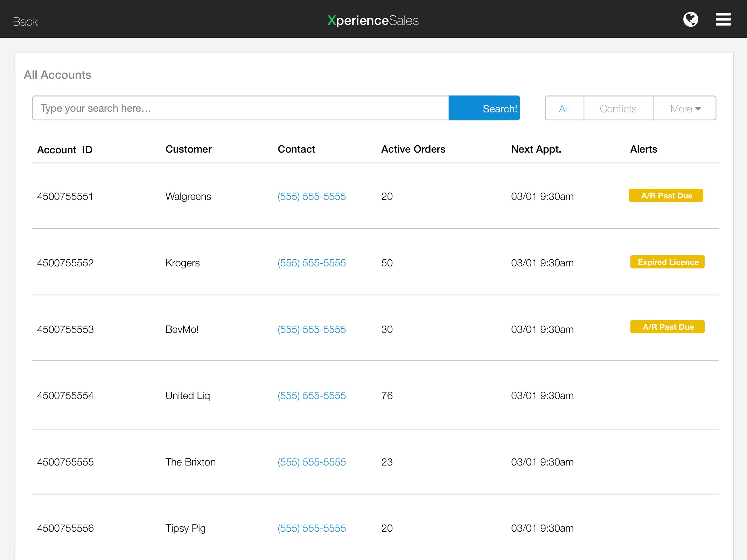Open account 4500755553
747x560 pixels.
65,329
